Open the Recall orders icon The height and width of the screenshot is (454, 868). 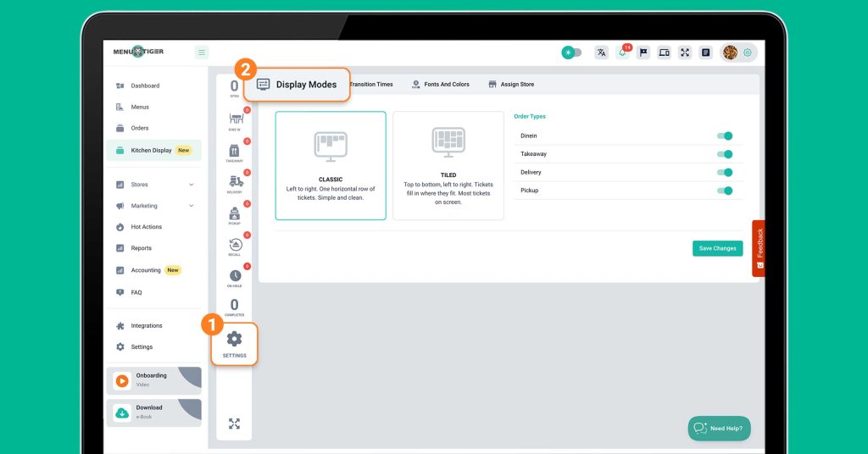[235, 246]
